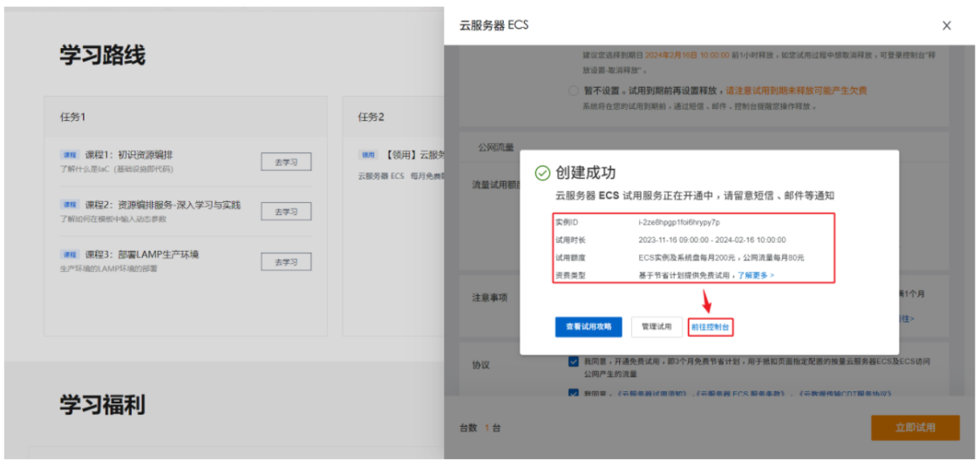
Task: Click the 试用额度 value text
Action: (x=721, y=257)
